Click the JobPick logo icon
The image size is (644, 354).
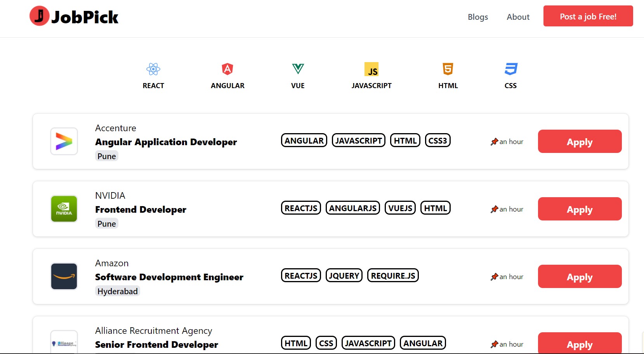tap(39, 16)
